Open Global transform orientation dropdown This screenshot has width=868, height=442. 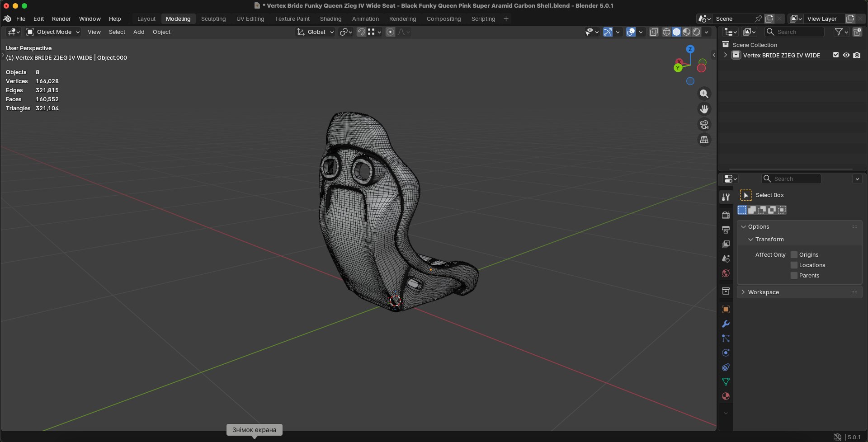tap(316, 32)
